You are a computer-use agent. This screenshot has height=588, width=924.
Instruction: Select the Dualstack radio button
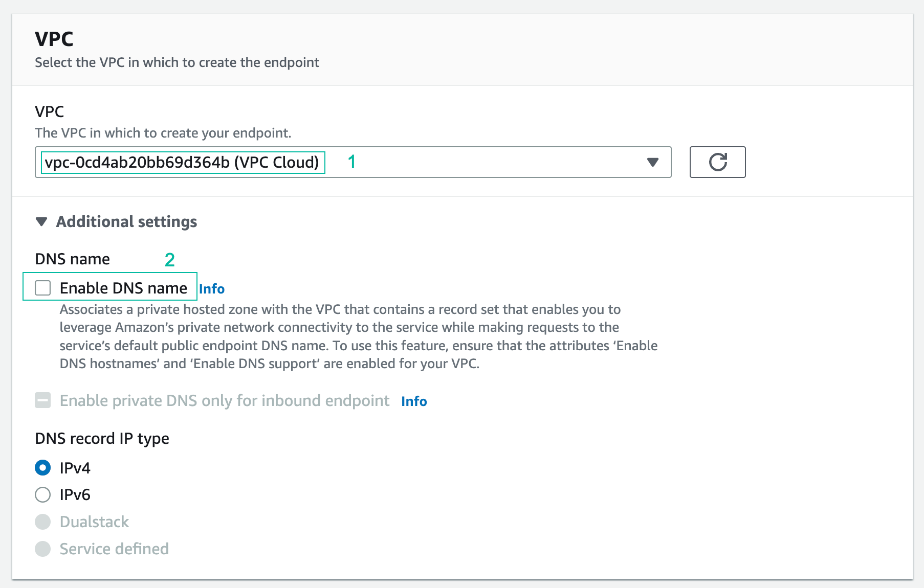point(43,522)
